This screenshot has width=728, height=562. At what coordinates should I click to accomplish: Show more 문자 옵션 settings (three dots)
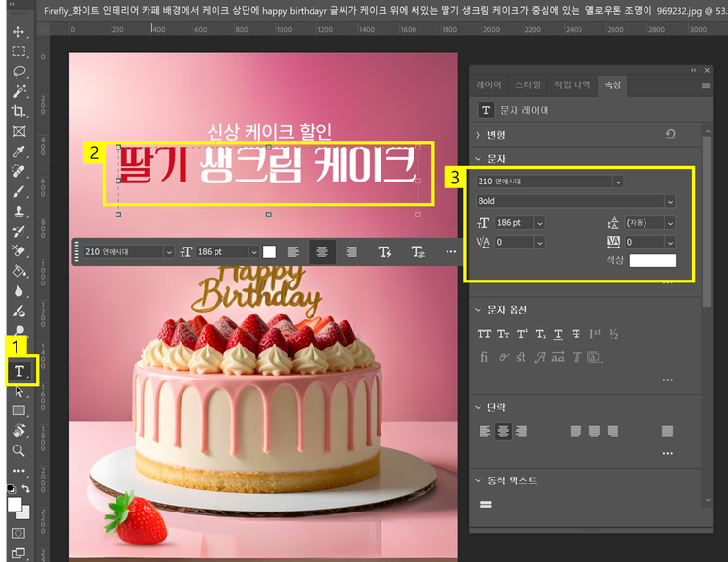(x=667, y=380)
